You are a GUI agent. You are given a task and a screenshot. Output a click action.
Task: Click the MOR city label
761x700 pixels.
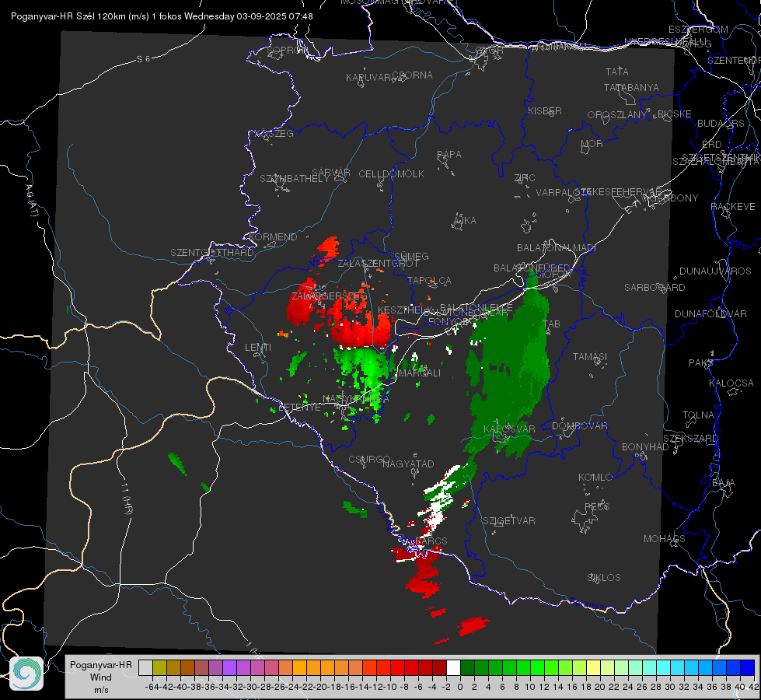tap(592, 143)
